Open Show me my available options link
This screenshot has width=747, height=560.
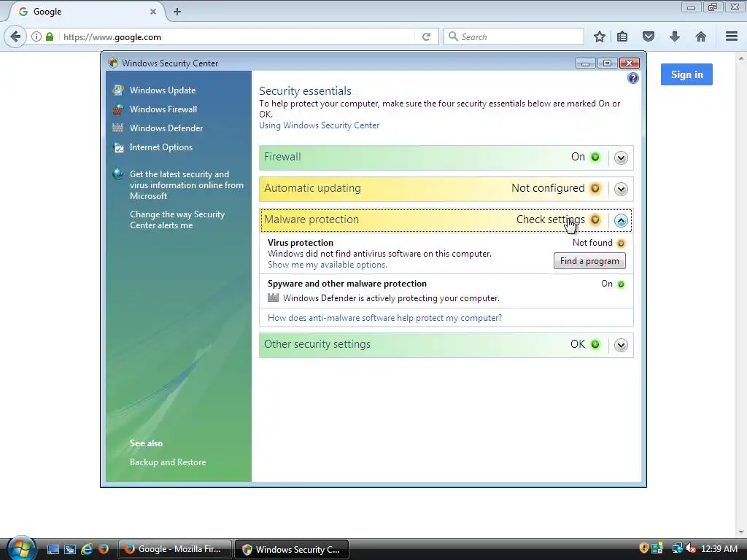pyautogui.click(x=328, y=265)
